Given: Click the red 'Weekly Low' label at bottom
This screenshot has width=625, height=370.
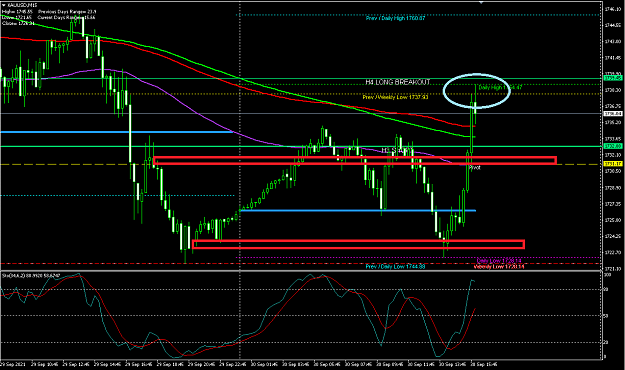Looking at the screenshot, I should click(x=499, y=266).
